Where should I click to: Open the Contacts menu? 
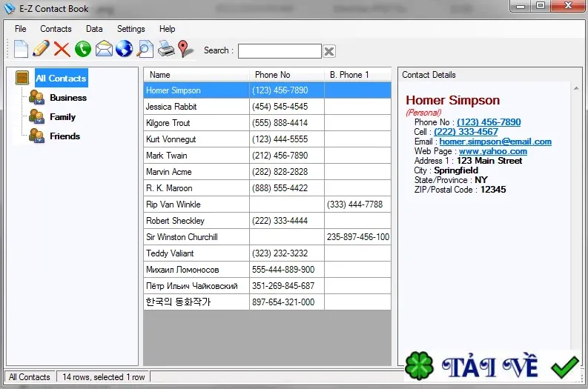tap(56, 29)
